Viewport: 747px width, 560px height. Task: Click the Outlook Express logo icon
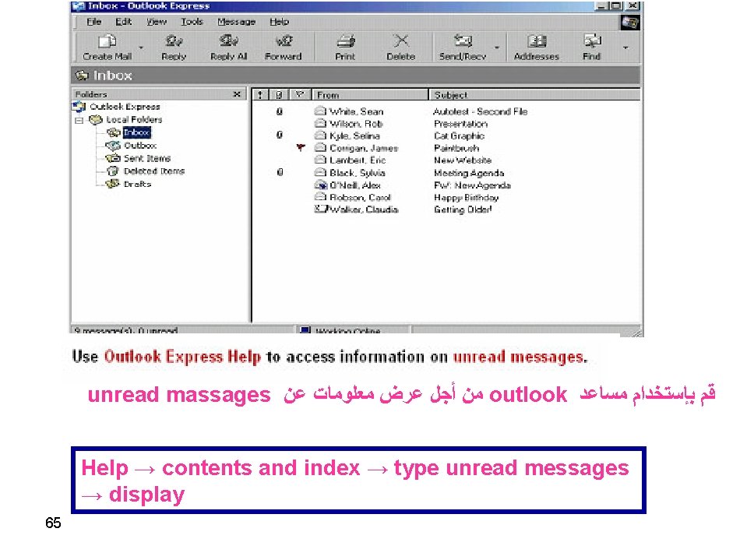point(629,22)
